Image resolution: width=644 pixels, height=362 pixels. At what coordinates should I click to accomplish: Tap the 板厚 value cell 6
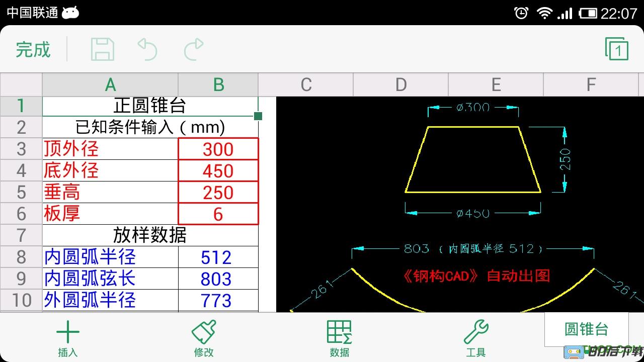218,214
